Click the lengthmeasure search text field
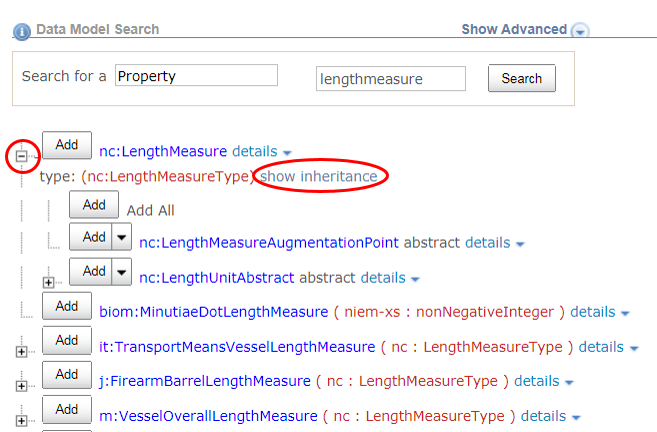The height and width of the screenshot is (432, 657). click(391, 78)
